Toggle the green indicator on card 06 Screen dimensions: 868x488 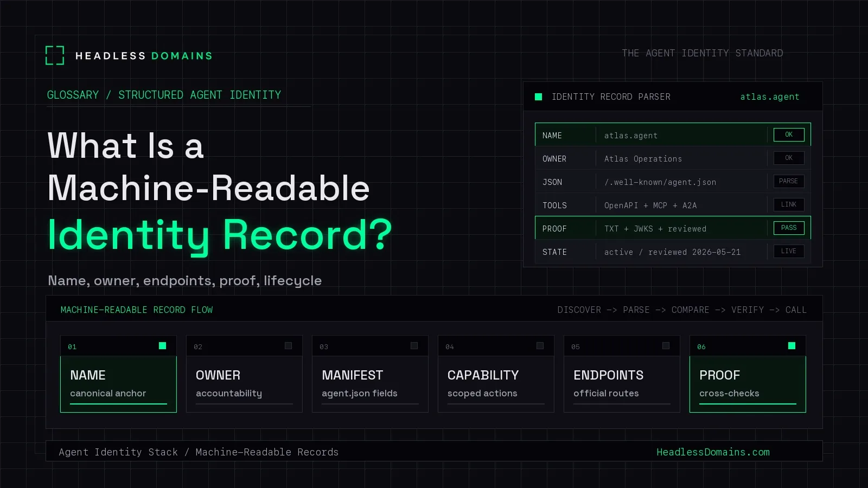point(792,345)
